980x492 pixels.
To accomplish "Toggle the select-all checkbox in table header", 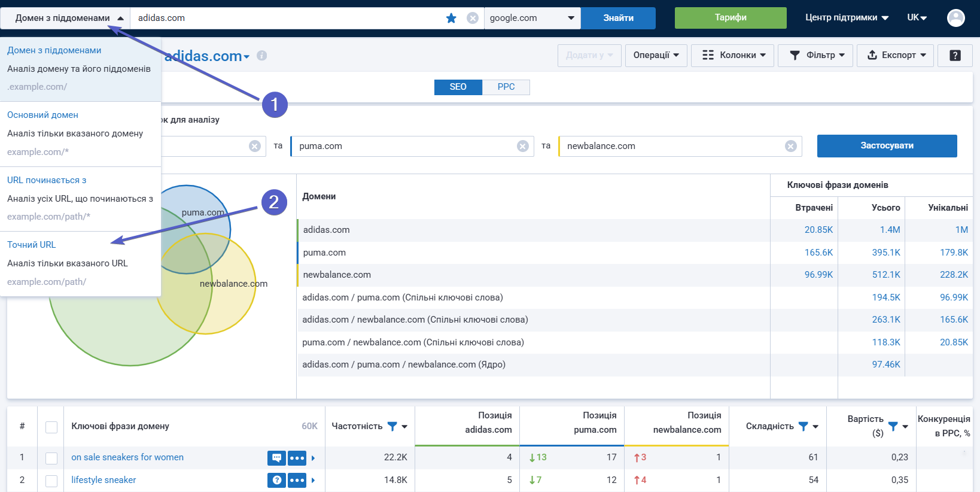I will pos(51,427).
